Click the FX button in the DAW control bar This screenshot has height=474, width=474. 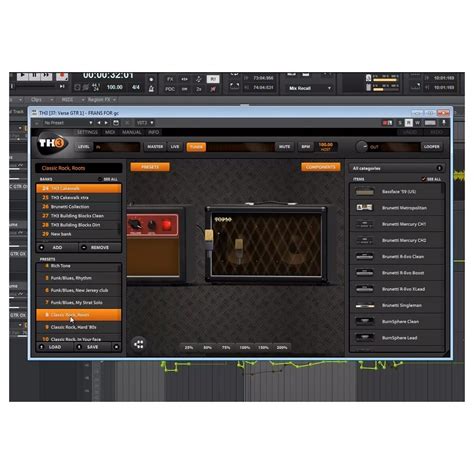click(x=170, y=79)
